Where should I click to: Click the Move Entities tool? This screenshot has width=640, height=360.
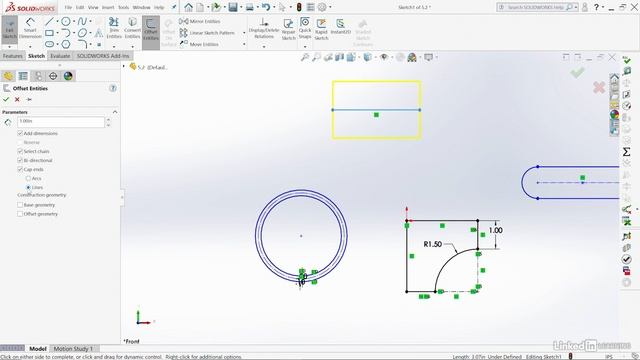pos(199,44)
